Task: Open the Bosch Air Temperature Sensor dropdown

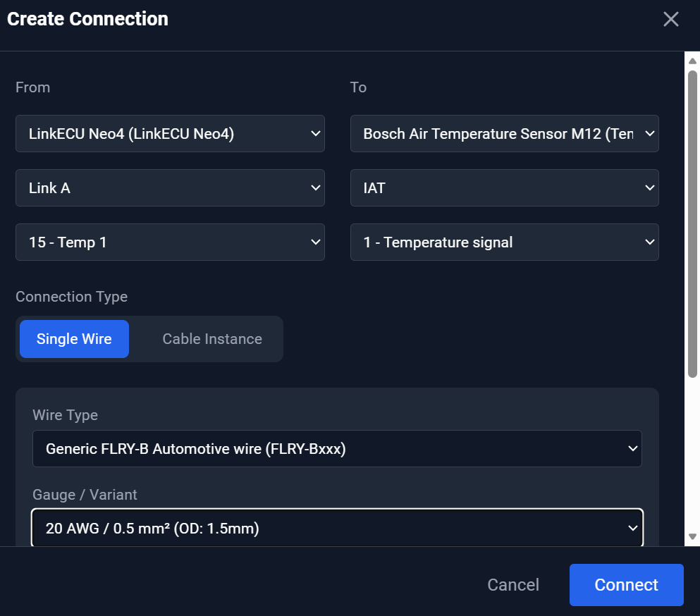Action: 505,133
